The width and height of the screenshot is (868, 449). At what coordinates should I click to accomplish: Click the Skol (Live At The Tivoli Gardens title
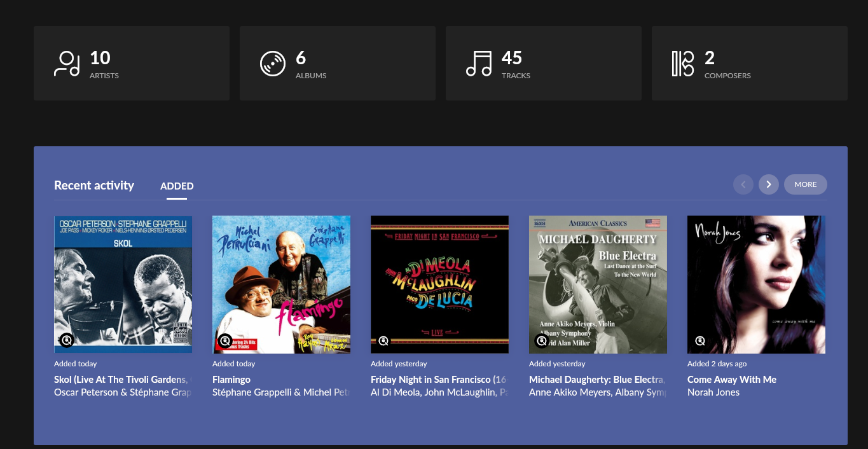pos(123,380)
